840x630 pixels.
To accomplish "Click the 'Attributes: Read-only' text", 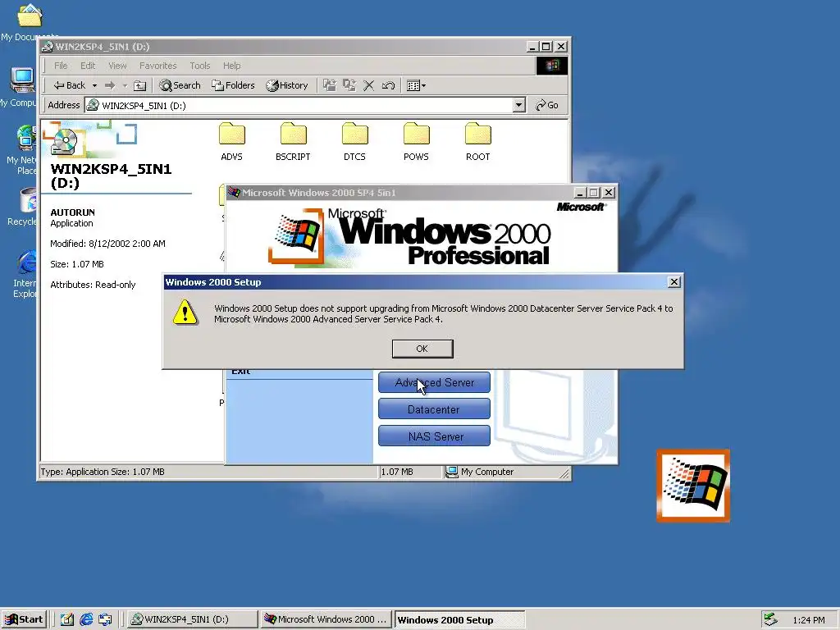I will point(93,285).
